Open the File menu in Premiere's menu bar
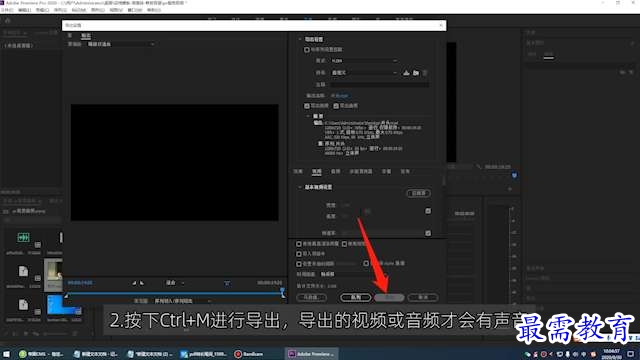The image size is (640, 360). pos(7,10)
